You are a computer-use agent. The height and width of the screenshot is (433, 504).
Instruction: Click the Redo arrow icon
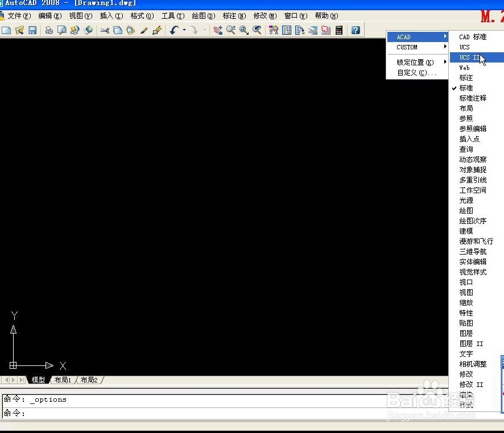click(194, 31)
